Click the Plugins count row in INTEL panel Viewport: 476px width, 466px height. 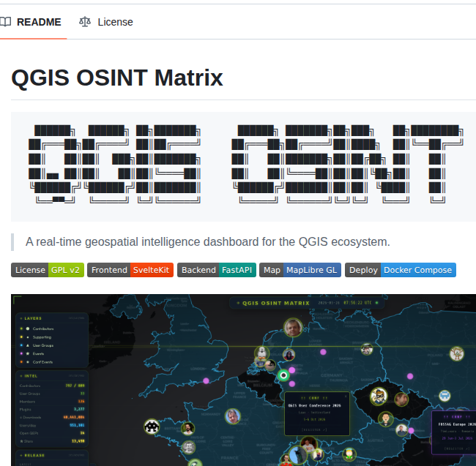pyautogui.click(x=52, y=409)
